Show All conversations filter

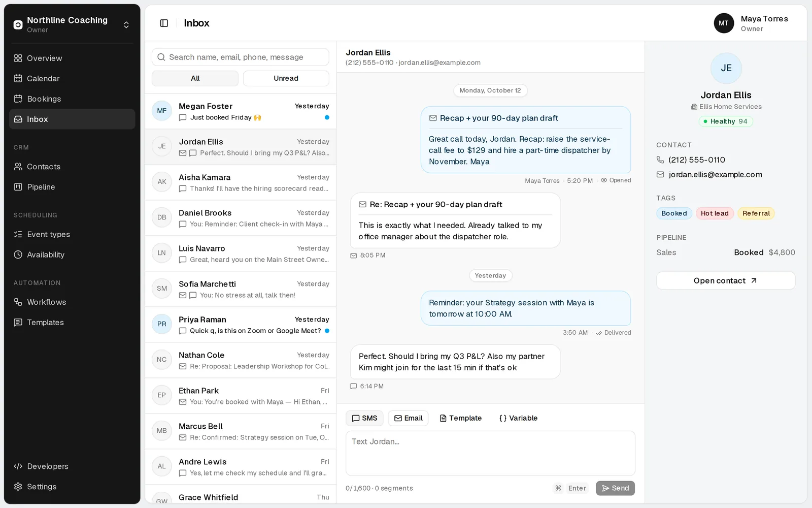195,78
